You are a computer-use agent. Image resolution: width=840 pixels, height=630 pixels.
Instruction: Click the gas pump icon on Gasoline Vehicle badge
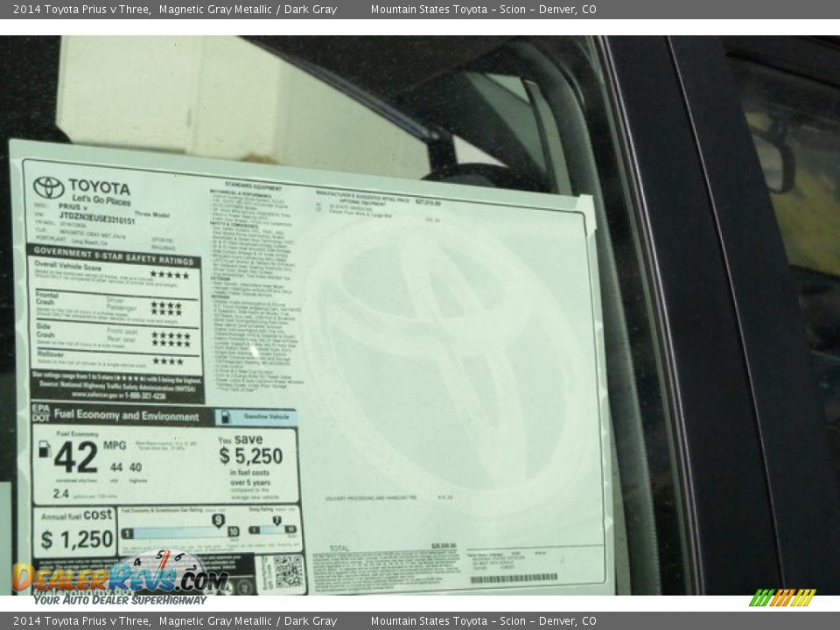pyautogui.click(x=226, y=417)
